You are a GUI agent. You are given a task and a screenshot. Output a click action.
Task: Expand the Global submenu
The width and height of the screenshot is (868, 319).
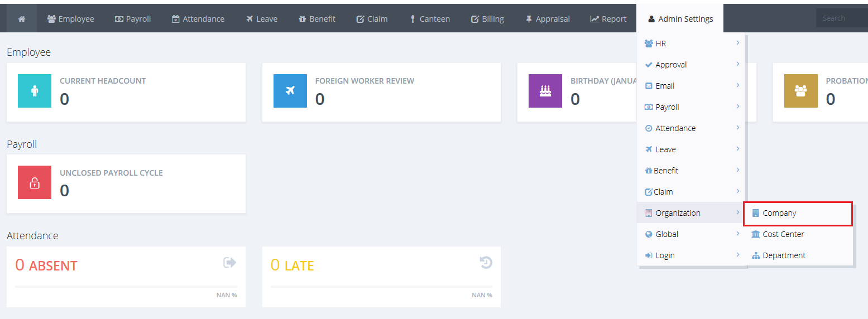coord(692,234)
